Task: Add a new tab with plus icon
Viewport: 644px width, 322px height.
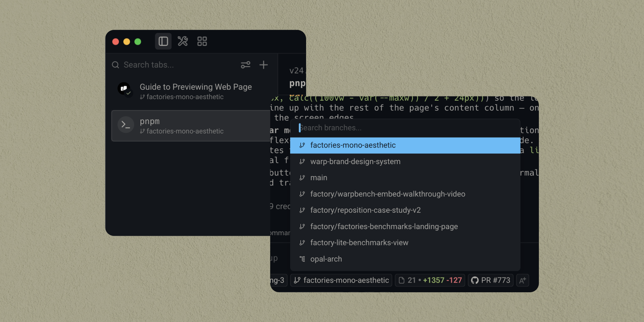Action: [x=263, y=65]
